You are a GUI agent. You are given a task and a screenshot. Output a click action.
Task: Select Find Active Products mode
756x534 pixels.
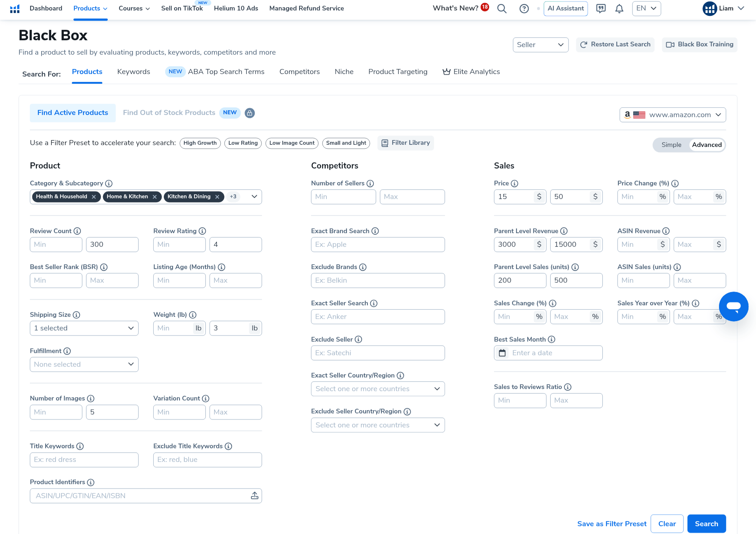[73, 113]
